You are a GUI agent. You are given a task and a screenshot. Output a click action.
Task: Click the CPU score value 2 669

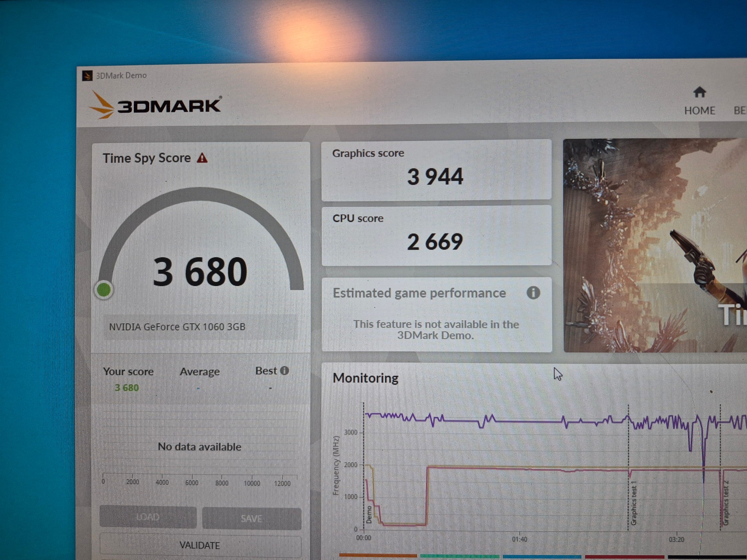[x=435, y=242]
